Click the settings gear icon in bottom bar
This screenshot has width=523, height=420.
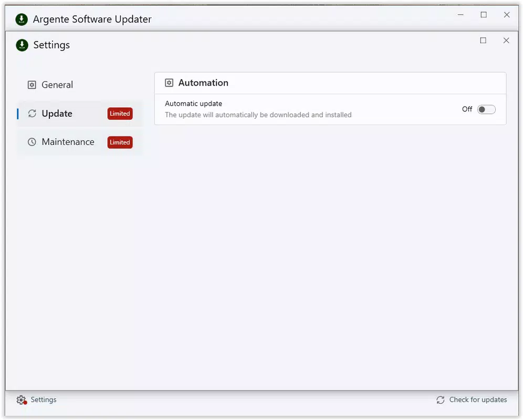[x=22, y=400]
